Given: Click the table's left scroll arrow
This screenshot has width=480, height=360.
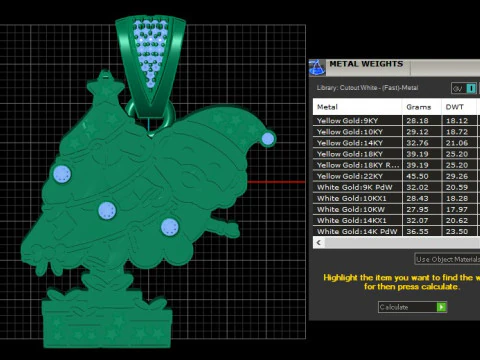Looking at the screenshot, I should pyautogui.click(x=319, y=242).
